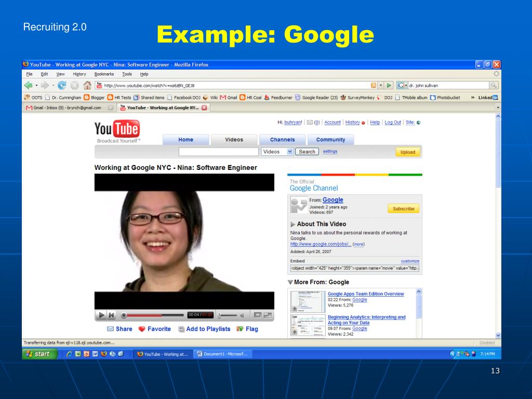Viewport: 532px width, 399px height.
Task: Click the Word quick launch icon
Action: click(95, 354)
